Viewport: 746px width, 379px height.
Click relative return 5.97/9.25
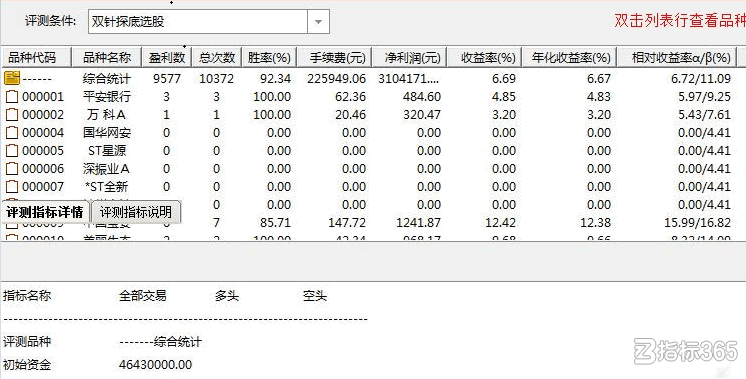click(x=705, y=97)
